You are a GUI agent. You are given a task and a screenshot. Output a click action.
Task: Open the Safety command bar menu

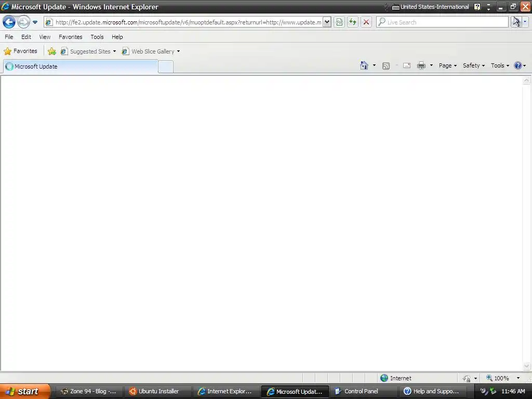pos(474,65)
